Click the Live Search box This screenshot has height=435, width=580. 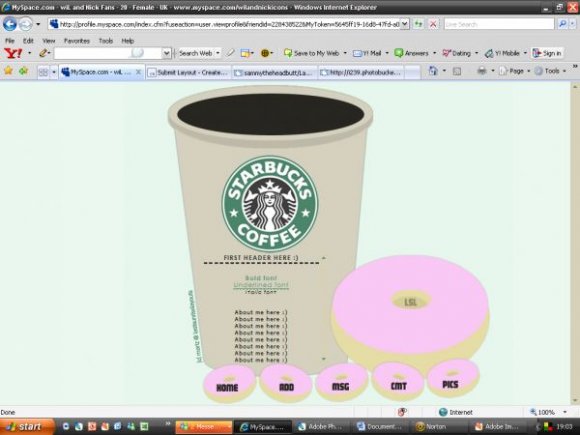click(x=499, y=24)
